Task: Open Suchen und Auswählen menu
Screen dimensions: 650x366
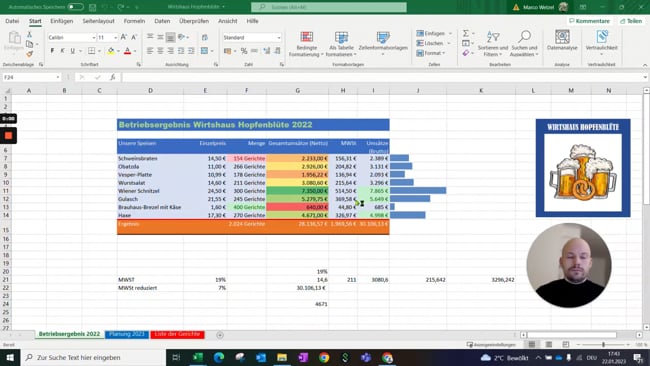Action: (x=524, y=44)
